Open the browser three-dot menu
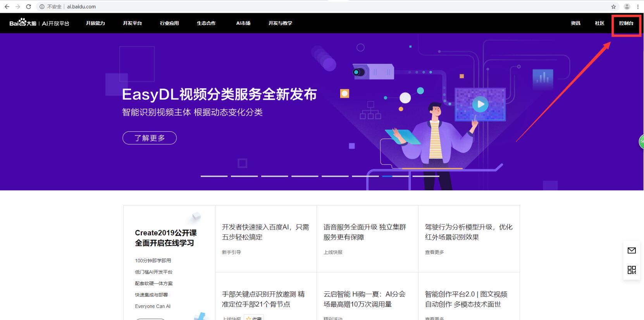The height and width of the screenshot is (320, 644). point(638,7)
